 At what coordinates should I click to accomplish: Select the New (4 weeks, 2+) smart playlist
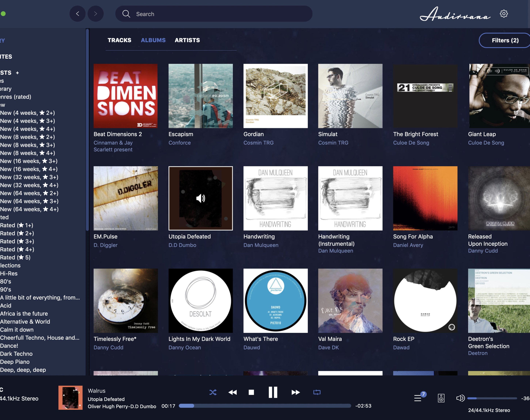(x=27, y=113)
